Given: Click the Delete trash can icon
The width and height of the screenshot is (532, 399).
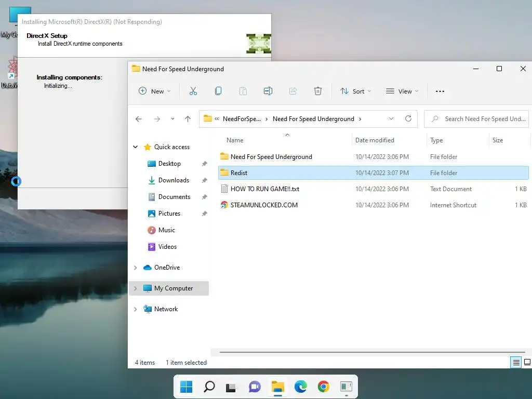Looking at the screenshot, I should click(318, 91).
